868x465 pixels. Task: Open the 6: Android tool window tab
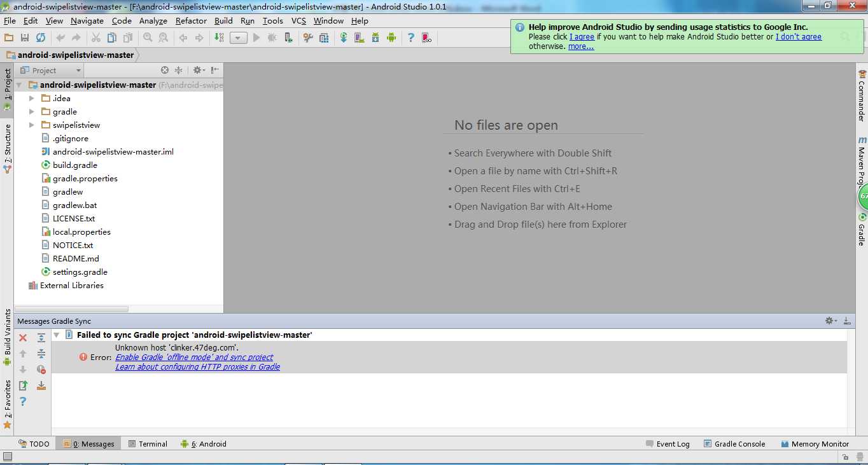tap(203, 444)
